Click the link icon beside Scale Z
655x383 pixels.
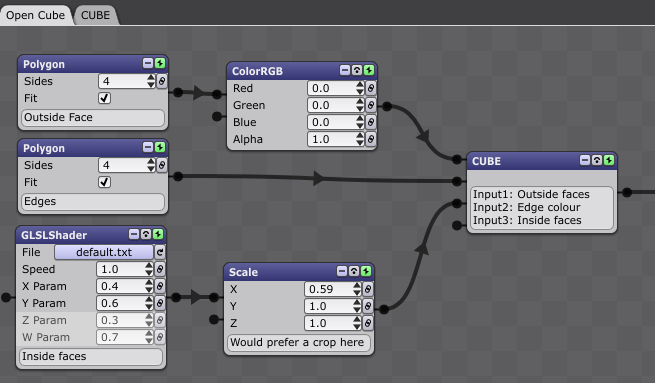368,323
